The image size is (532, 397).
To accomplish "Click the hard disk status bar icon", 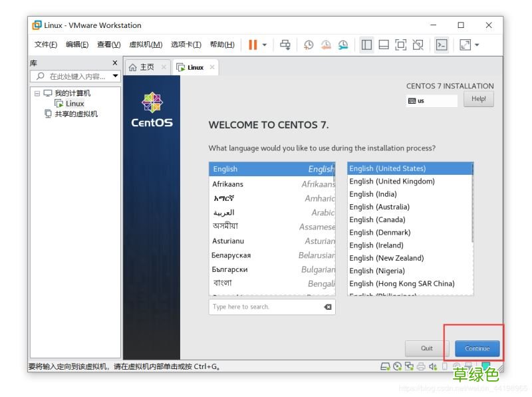I will (x=386, y=365).
